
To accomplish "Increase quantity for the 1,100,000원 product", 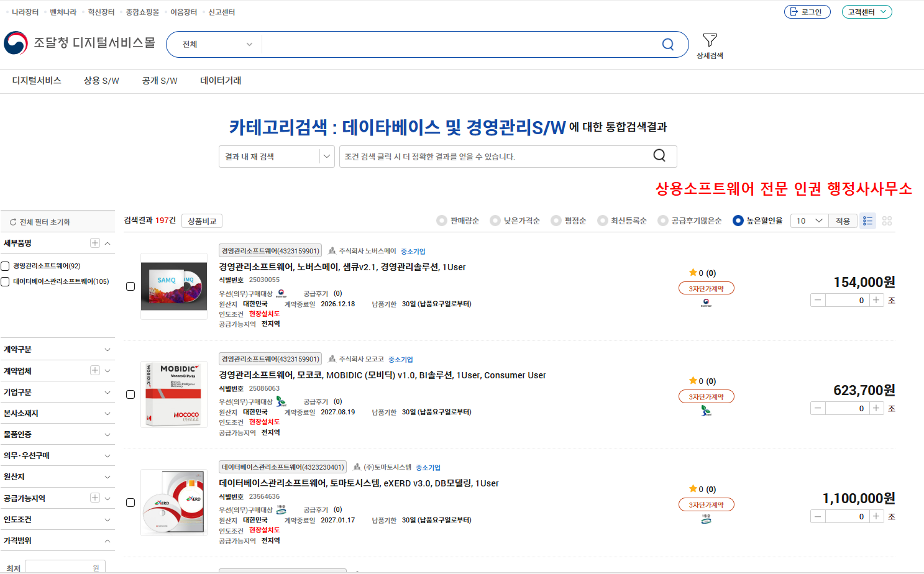I will 876,516.
